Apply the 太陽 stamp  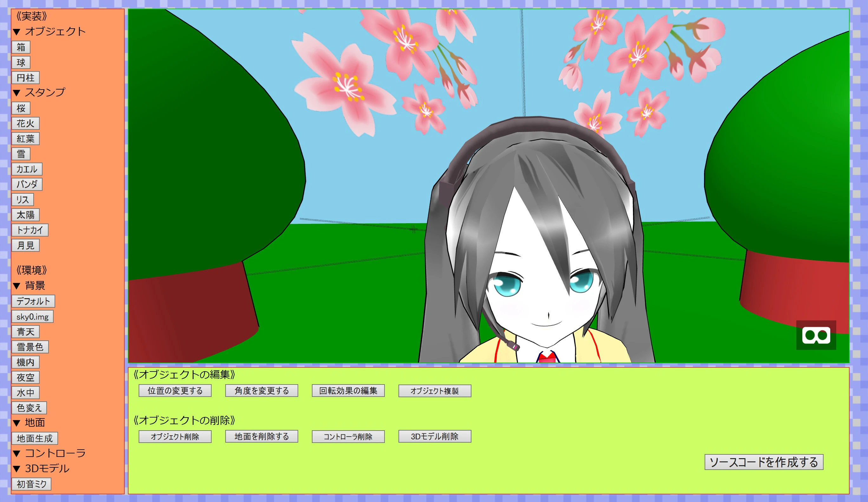(25, 215)
